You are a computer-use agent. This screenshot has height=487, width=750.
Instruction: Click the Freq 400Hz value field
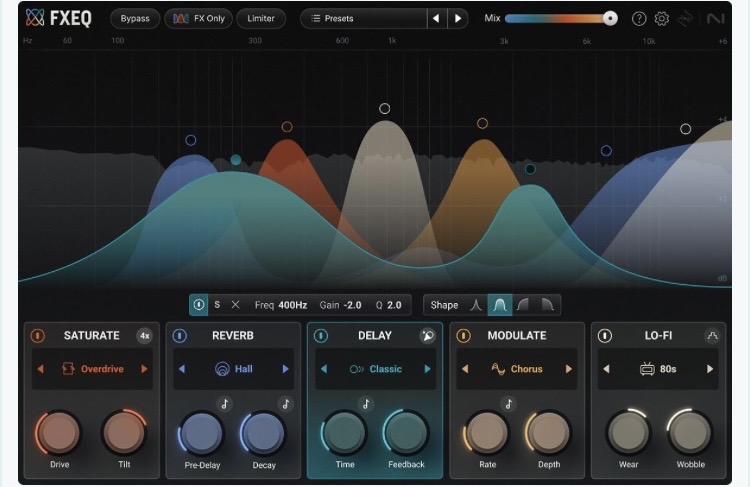(x=281, y=305)
